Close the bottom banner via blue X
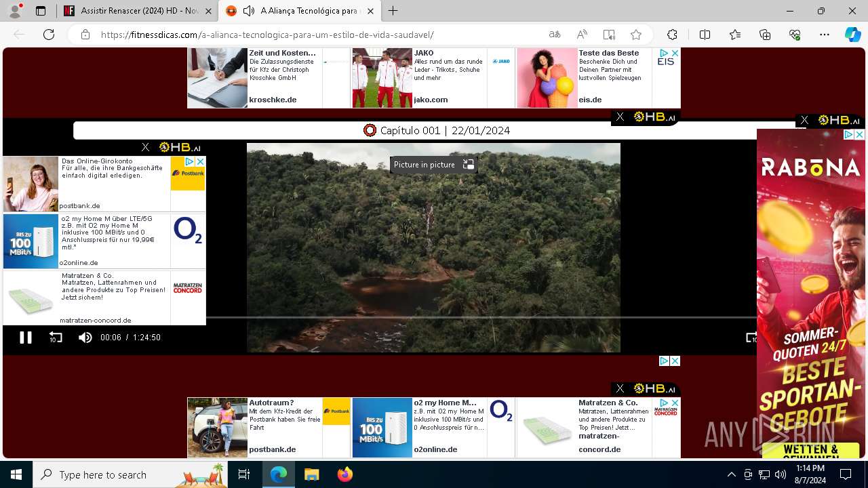 (675, 403)
